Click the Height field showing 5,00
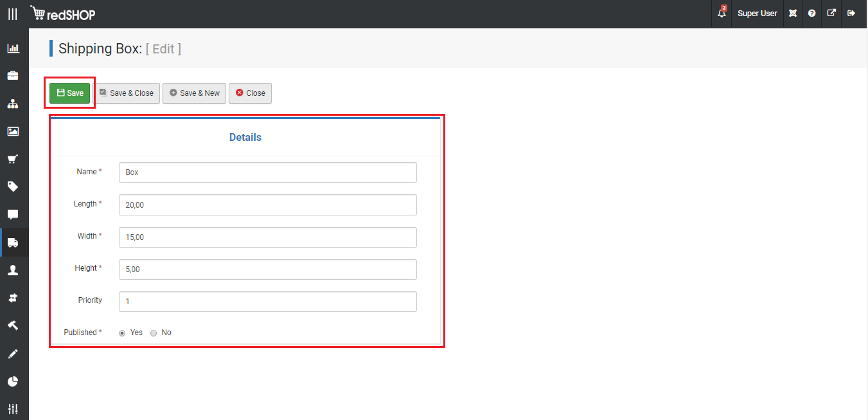Screen dimensions: 868x420 [x=268, y=269]
